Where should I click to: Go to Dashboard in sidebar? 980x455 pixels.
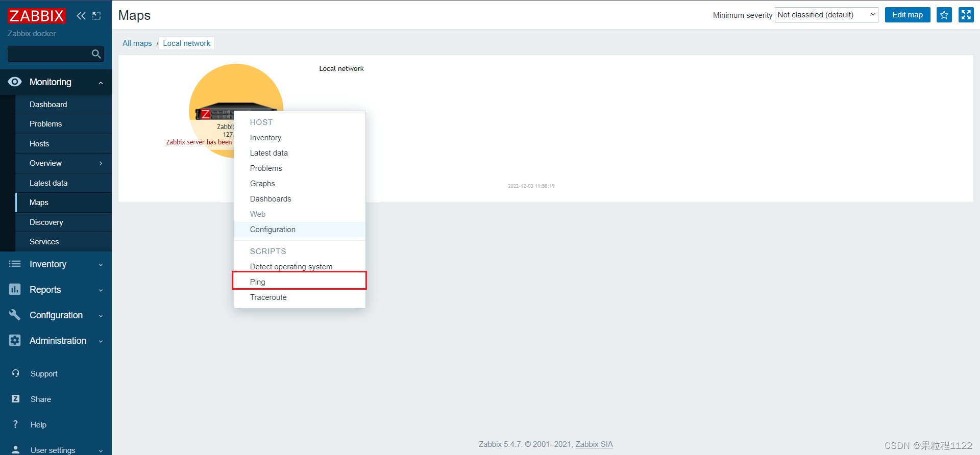point(63,104)
